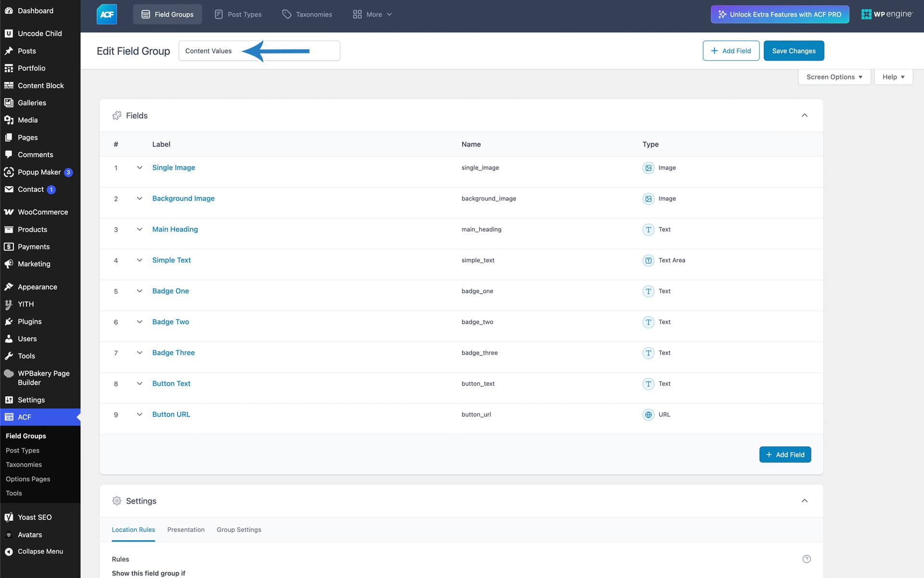Click the Galleries icon
The height and width of the screenshot is (578, 924).
click(x=9, y=103)
